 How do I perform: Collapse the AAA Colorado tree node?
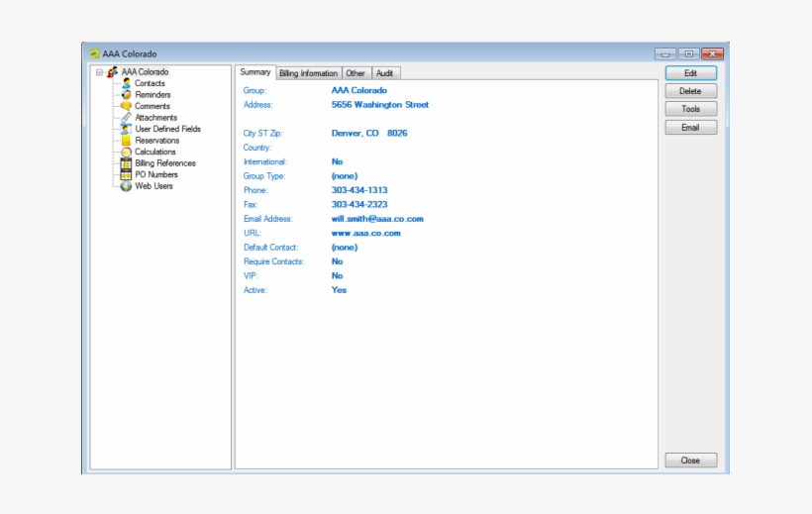tap(99, 72)
